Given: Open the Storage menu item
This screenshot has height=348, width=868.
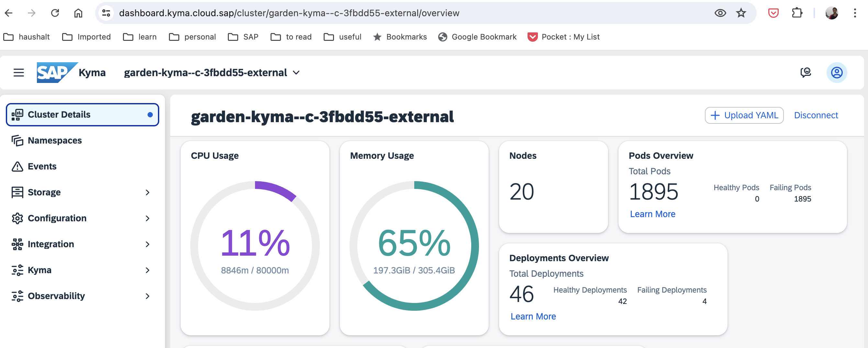Looking at the screenshot, I should pyautogui.click(x=82, y=192).
